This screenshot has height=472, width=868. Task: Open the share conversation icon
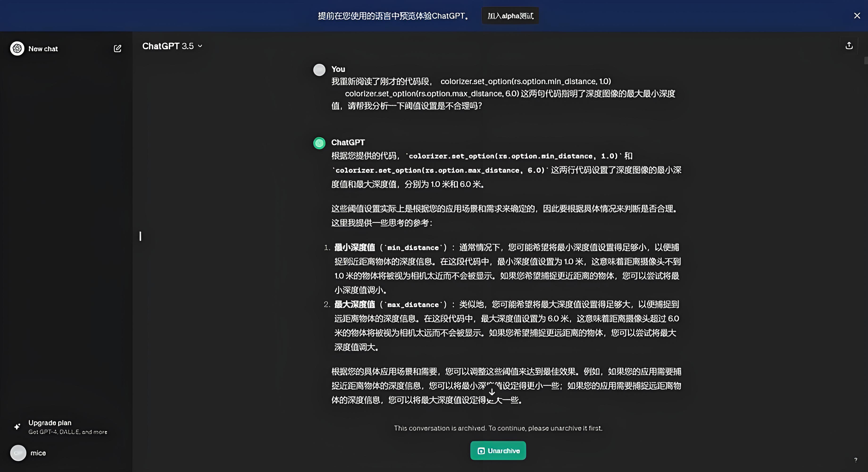[x=849, y=46]
